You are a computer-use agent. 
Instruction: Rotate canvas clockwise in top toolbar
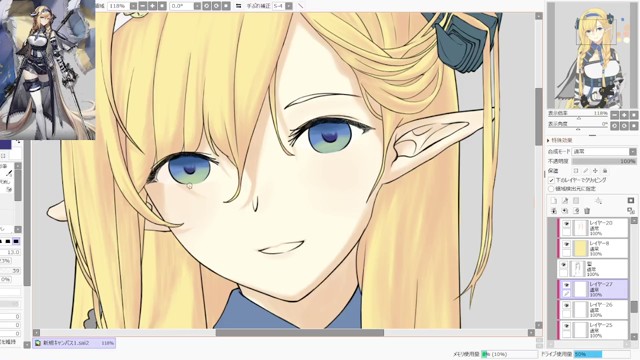[x=216, y=6]
